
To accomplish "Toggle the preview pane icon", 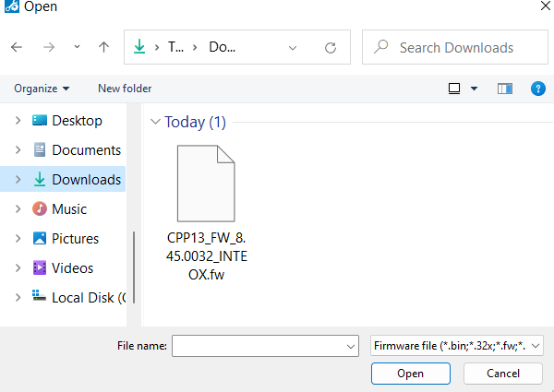I will click(x=504, y=89).
